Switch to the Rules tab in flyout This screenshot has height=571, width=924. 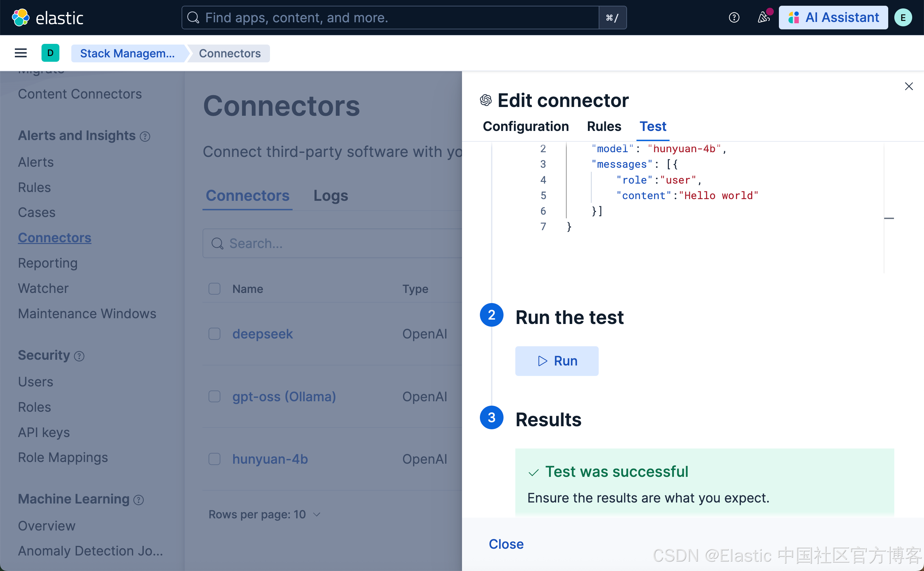[604, 127]
